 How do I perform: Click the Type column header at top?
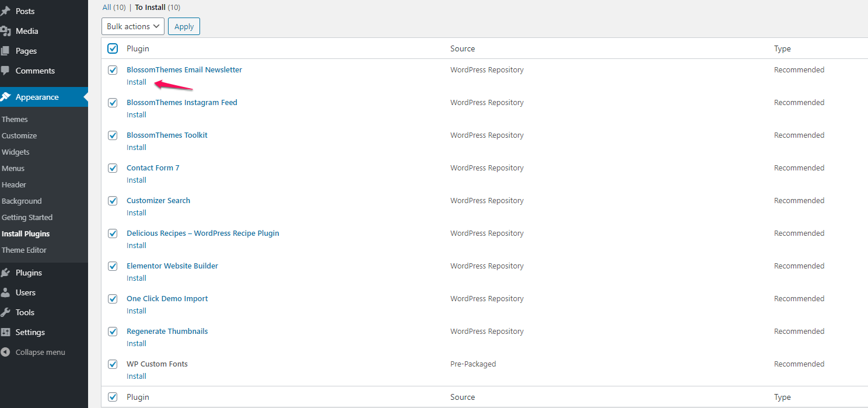[782, 48]
